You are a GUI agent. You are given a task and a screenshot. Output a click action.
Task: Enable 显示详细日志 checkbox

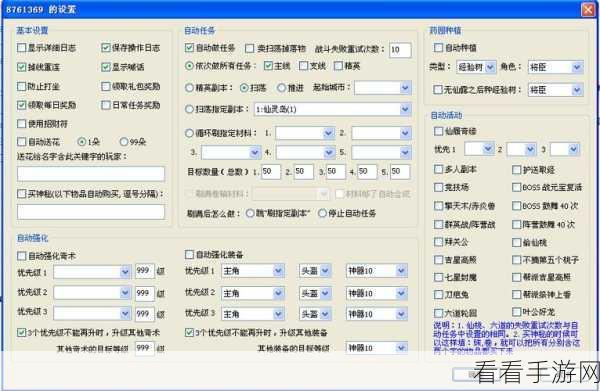coord(22,48)
